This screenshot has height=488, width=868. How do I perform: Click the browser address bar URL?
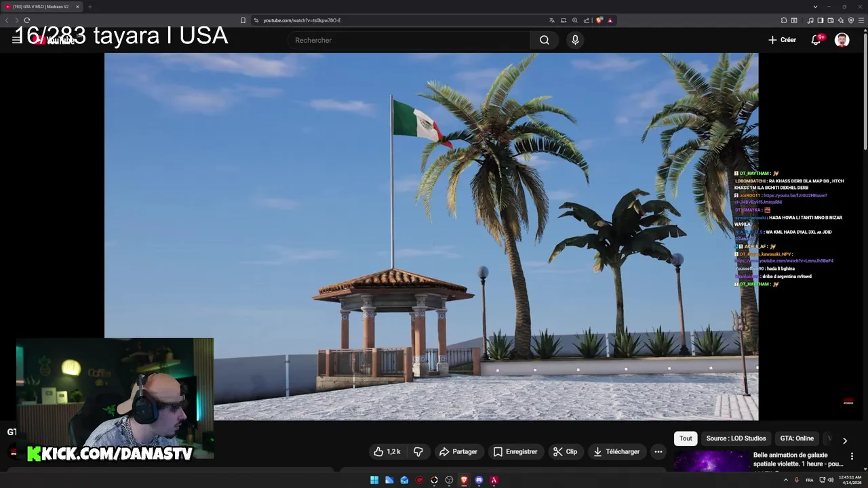[x=302, y=20]
